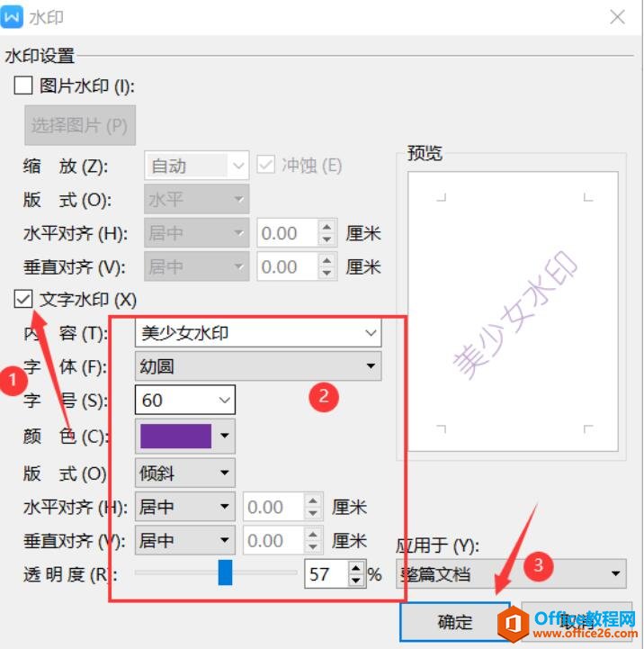The height and width of the screenshot is (649, 644).
Task: Decrease transparency with down spinner arrow
Action: tap(356, 581)
